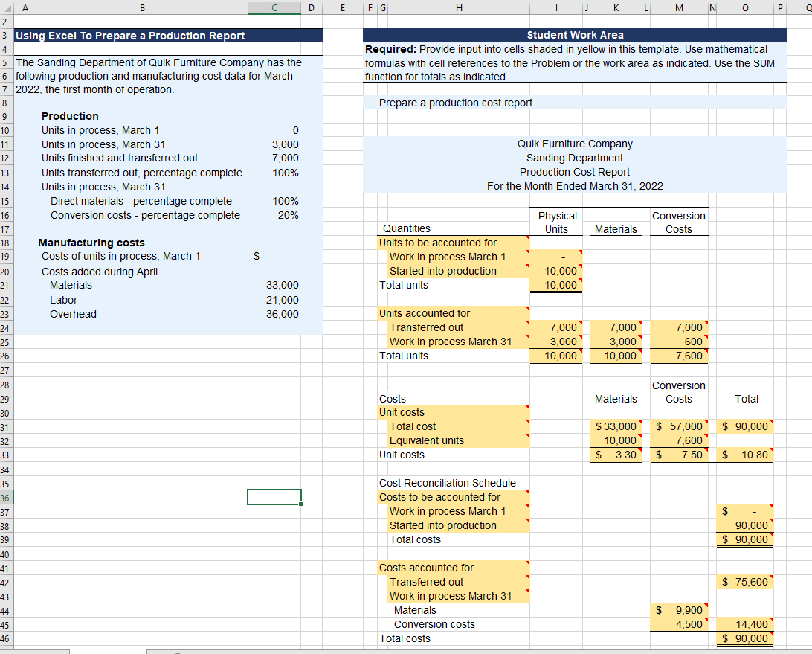
Task: Select 'Units accounted for' yellow cell
Action: (454, 313)
